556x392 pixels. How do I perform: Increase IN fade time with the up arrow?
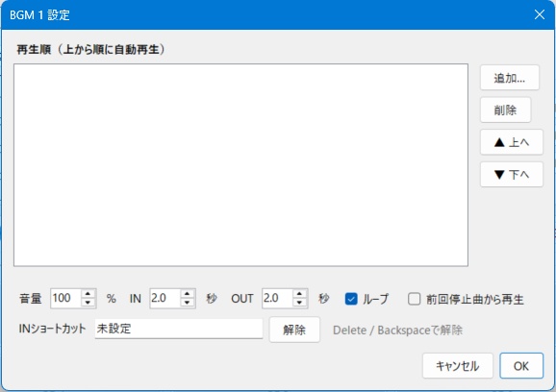click(x=188, y=294)
